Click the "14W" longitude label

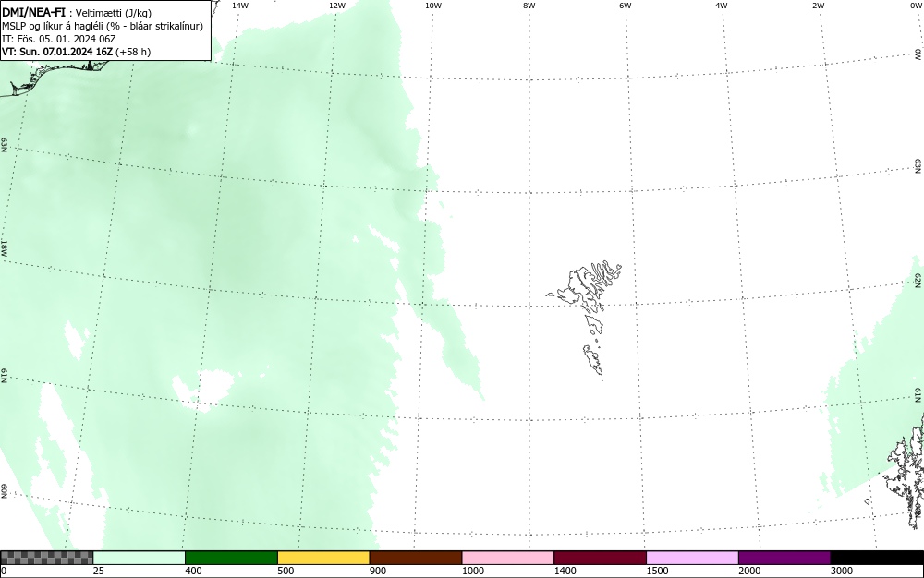240,6
